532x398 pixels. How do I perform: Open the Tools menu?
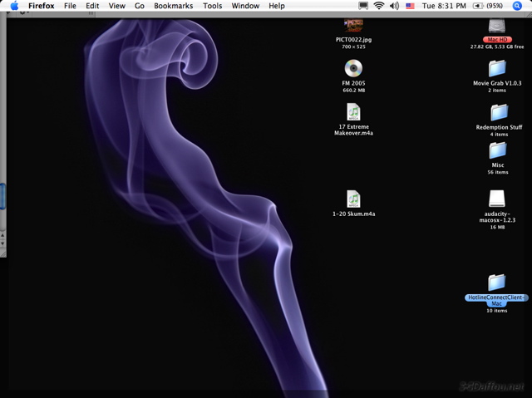(213, 6)
